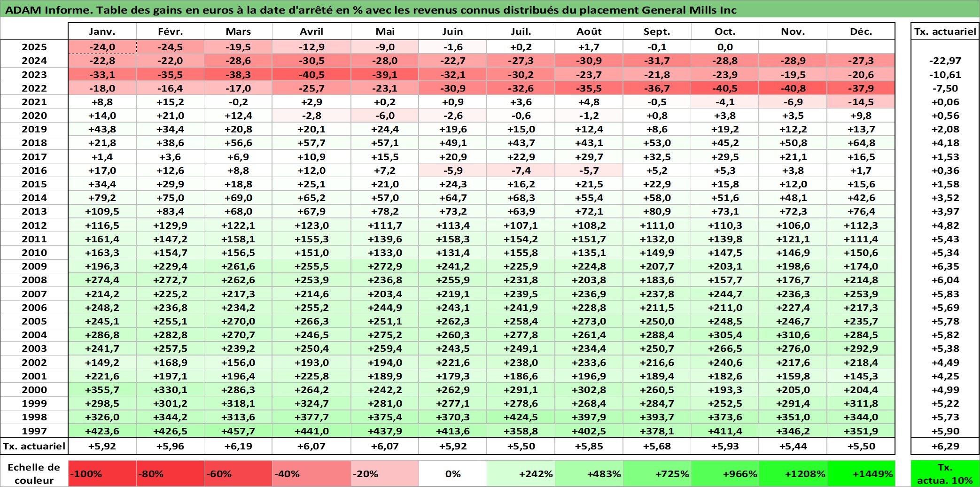Select the +292,9 cell in 2003
The image size is (980, 487).
coord(861,348)
